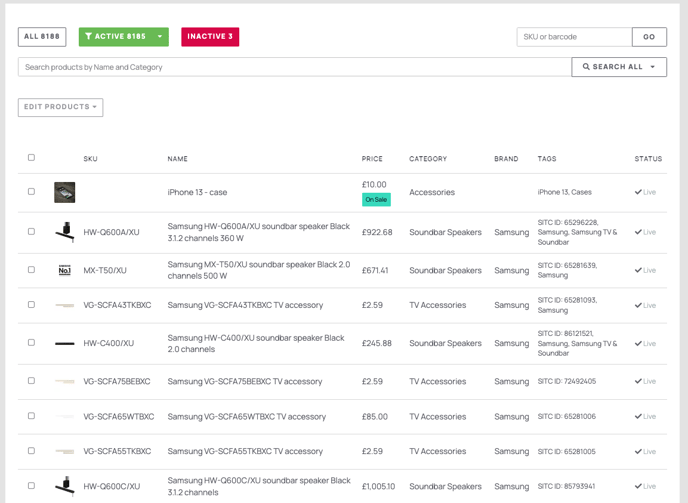
Task: Click the Live status of iPhone 13 case
Action: coord(645,192)
